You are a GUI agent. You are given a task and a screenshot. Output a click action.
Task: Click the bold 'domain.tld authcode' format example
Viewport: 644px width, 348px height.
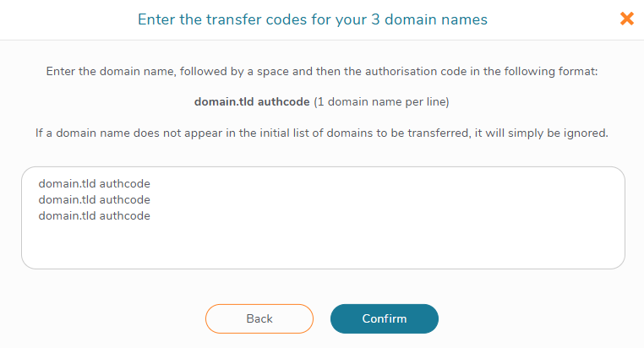[x=252, y=102]
